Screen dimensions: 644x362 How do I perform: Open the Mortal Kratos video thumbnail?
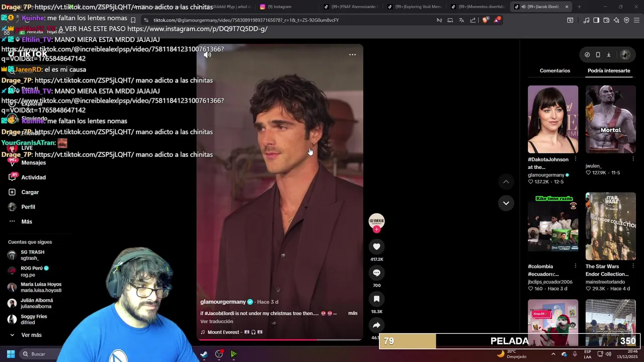click(x=611, y=119)
